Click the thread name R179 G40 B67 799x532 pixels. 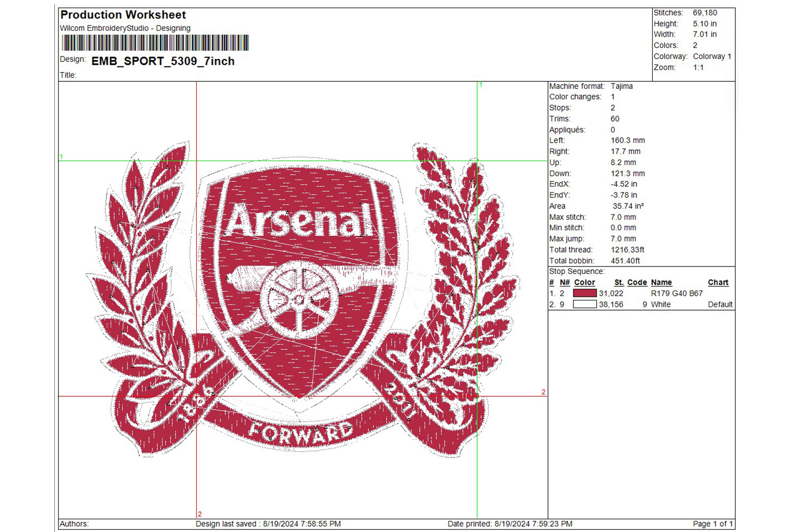coord(677,293)
